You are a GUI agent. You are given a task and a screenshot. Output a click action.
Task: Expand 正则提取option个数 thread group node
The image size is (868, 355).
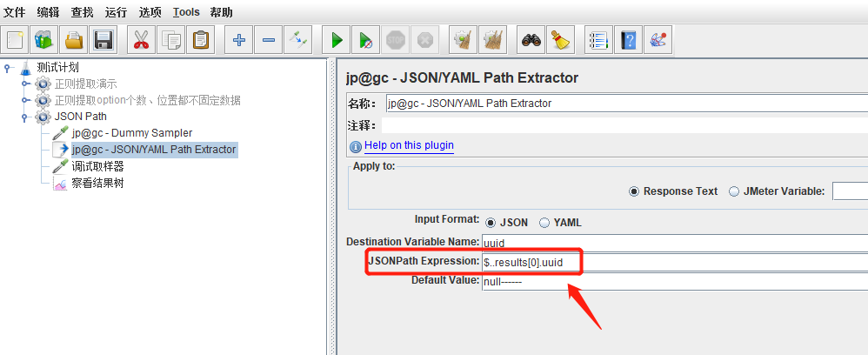(x=25, y=100)
